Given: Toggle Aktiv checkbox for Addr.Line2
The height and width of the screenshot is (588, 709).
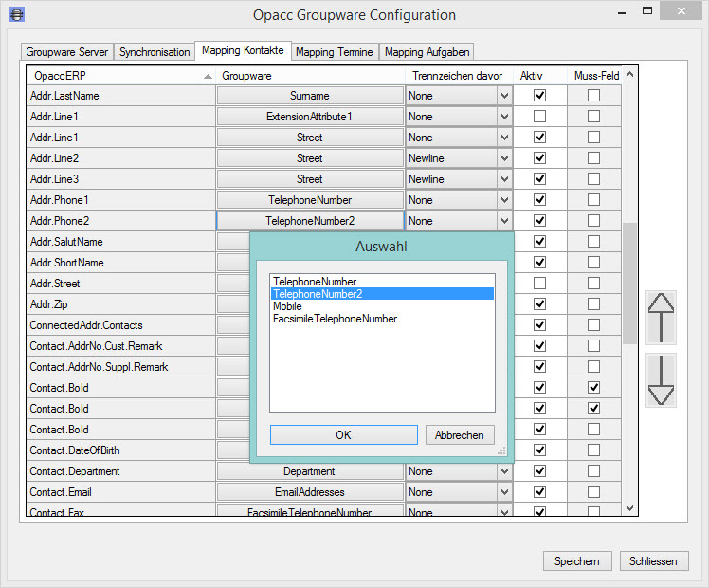Looking at the screenshot, I should (539, 157).
